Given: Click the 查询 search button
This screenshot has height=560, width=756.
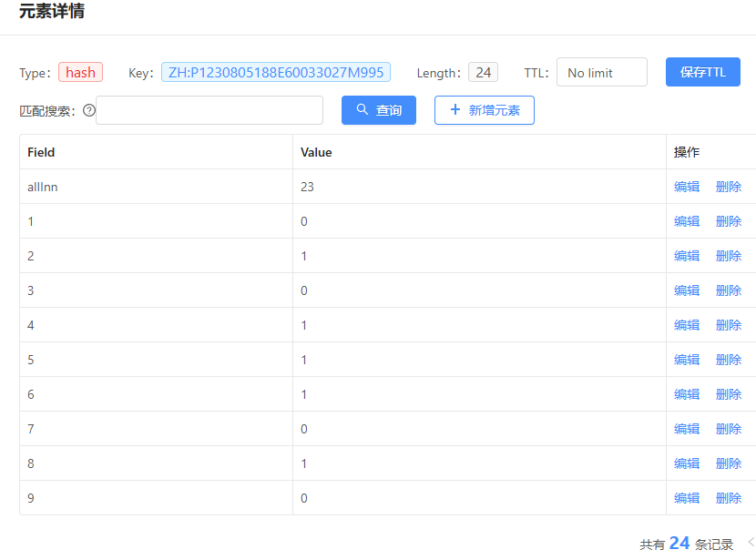Looking at the screenshot, I should tap(378, 110).
